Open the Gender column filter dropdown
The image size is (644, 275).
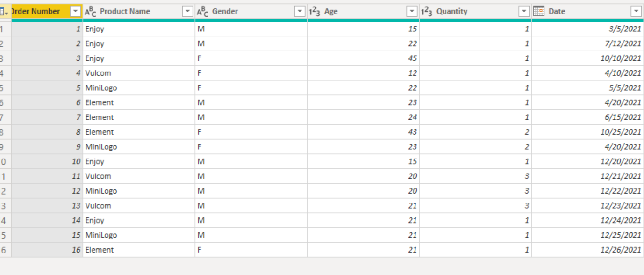pyautogui.click(x=300, y=12)
